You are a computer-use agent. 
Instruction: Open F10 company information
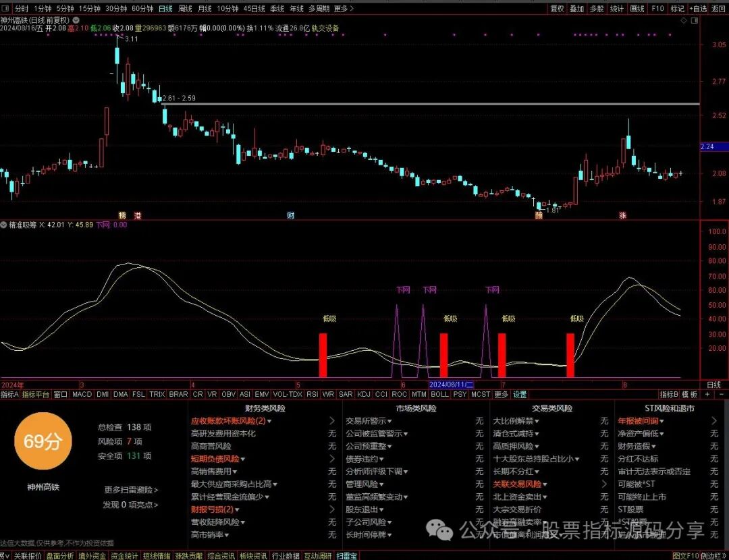click(657, 8)
